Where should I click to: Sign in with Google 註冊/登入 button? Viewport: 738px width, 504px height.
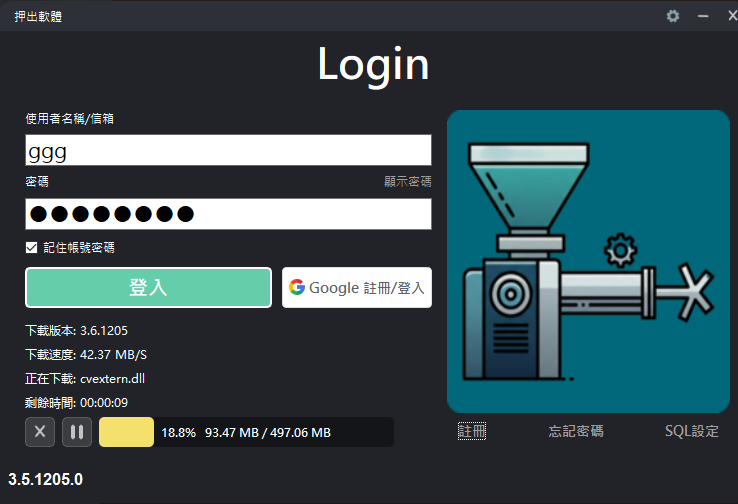tap(357, 288)
